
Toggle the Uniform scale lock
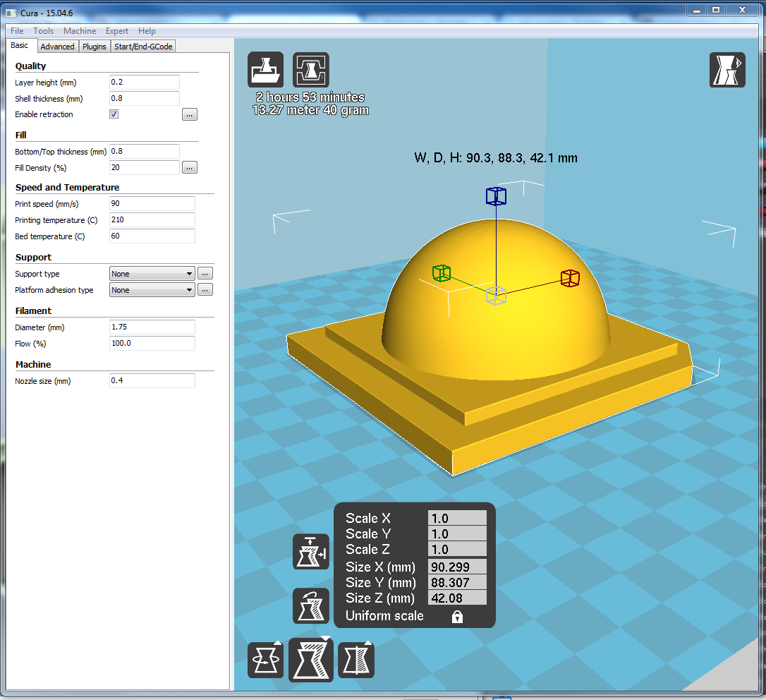coord(457,617)
